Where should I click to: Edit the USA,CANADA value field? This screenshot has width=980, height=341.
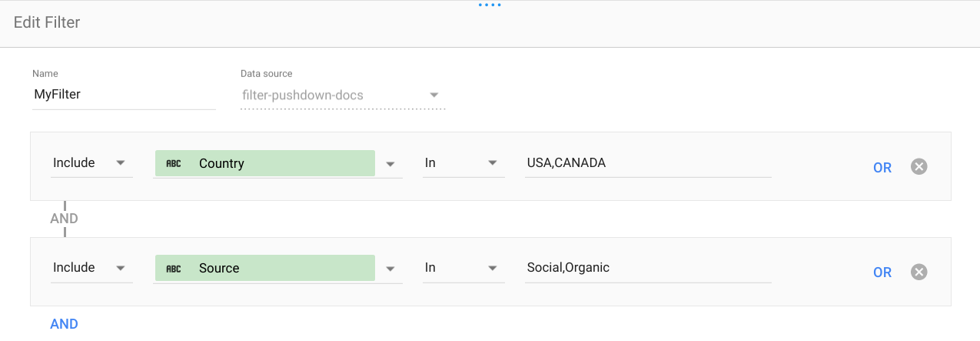(647, 163)
